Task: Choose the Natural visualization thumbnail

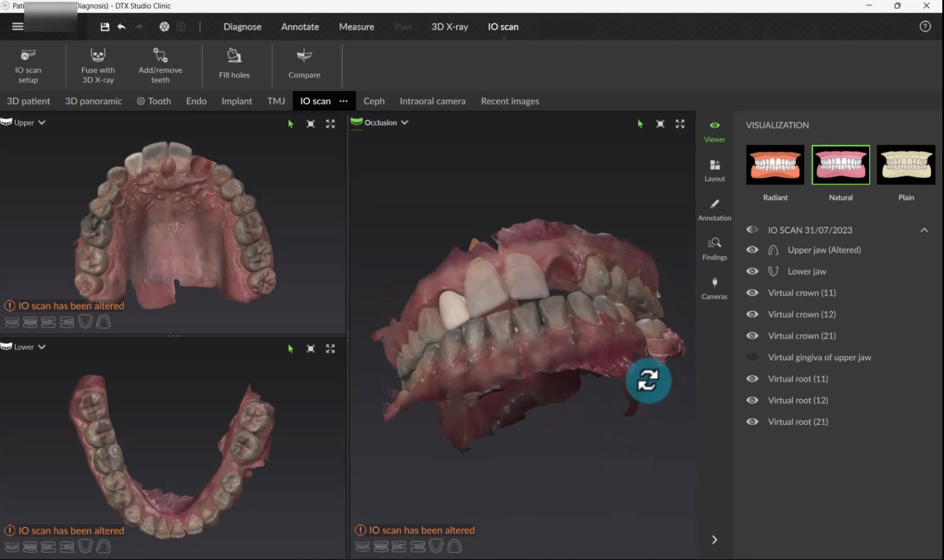Action: pos(841,165)
